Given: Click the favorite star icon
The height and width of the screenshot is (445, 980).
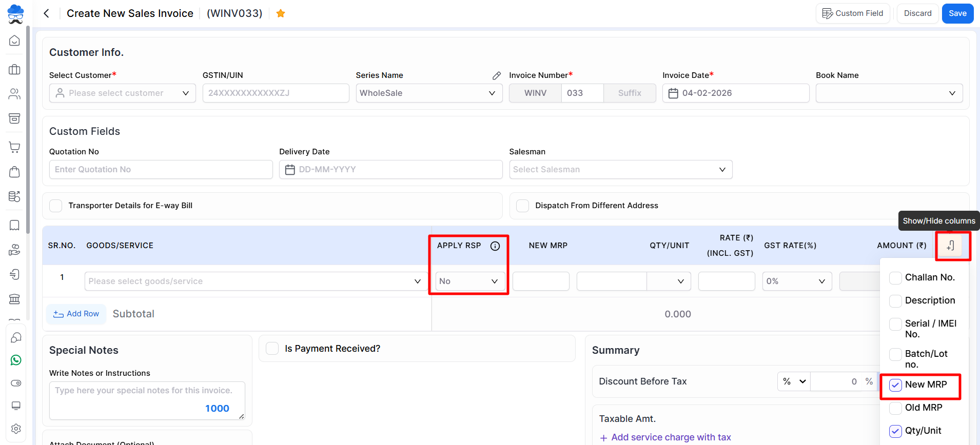Looking at the screenshot, I should coord(281,13).
